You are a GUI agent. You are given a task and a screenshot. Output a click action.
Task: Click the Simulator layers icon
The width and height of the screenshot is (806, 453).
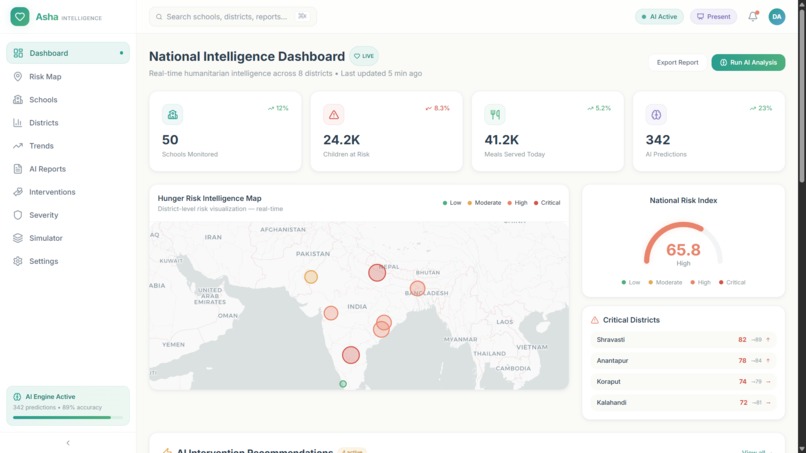point(18,238)
